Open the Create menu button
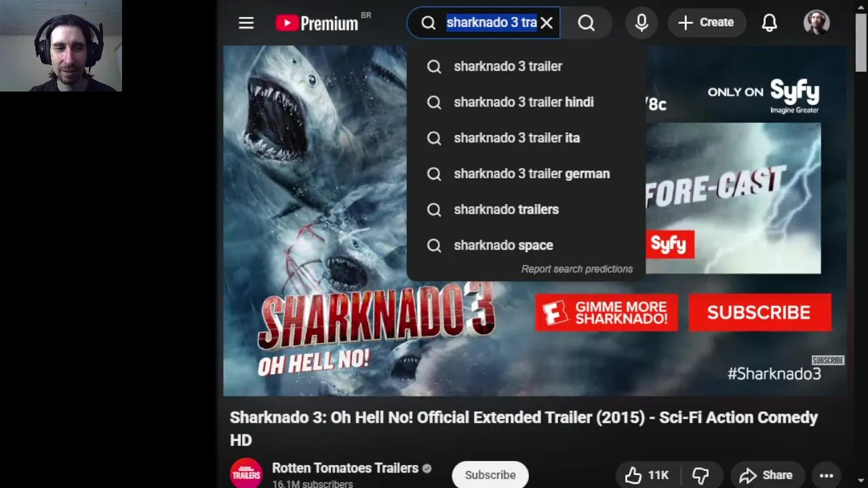 (x=706, y=23)
